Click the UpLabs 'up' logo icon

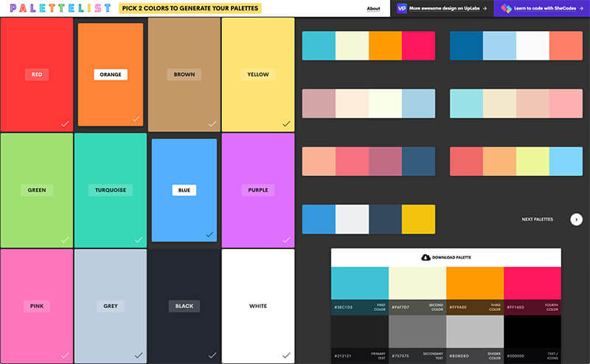click(401, 8)
